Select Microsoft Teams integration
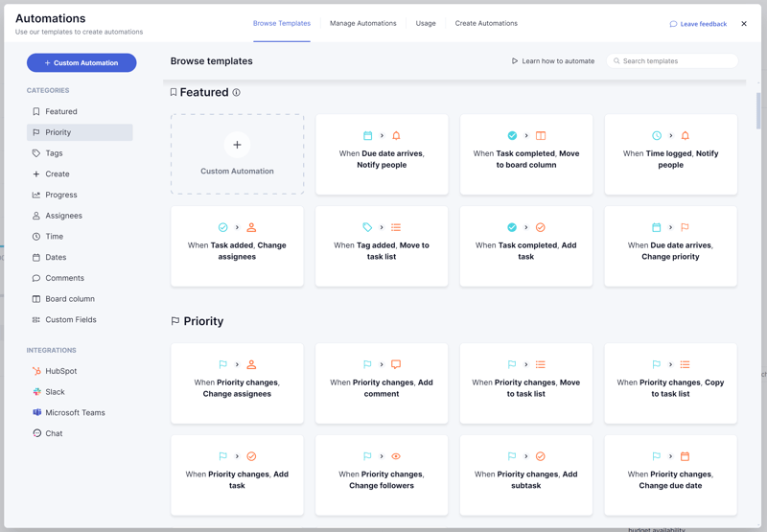The height and width of the screenshot is (532, 767). tap(75, 413)
